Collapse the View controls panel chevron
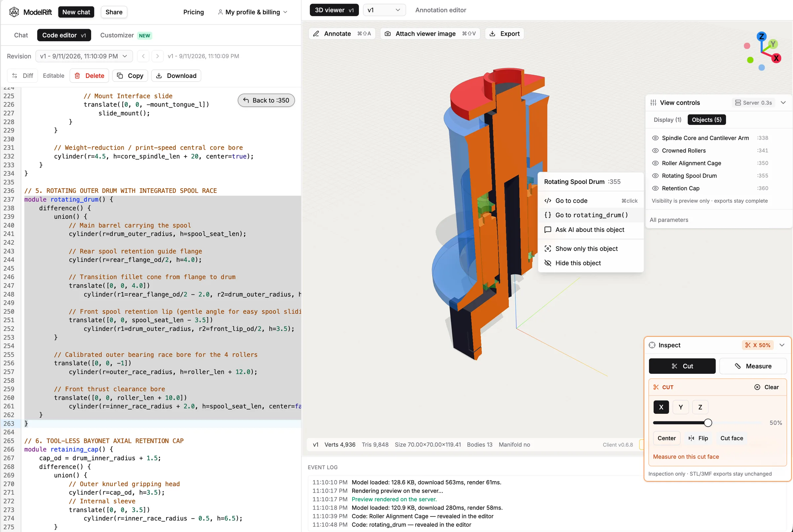The height and width of the screenshot is (532, 793). point(783,102)
